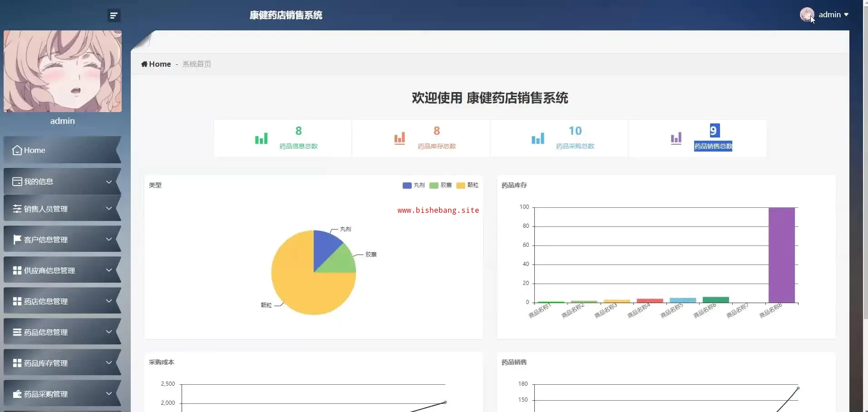Click the 药品信息总数 label

[299, 146]
